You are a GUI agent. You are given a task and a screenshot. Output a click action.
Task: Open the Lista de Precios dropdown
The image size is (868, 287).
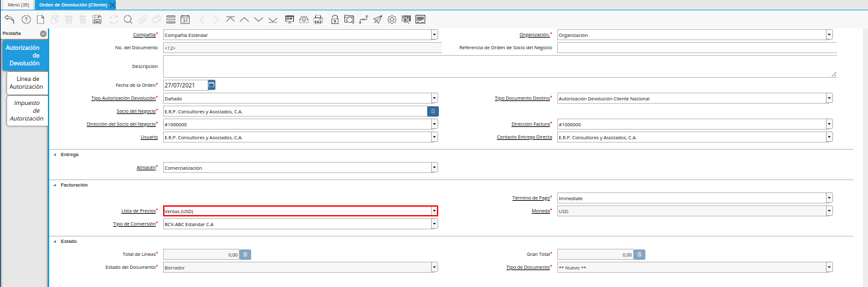click(434, 211)
